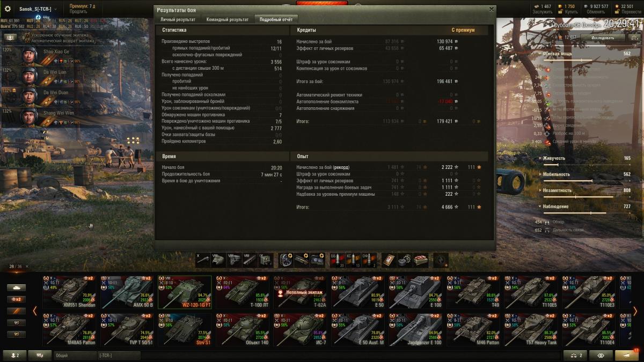Select the tier VIII turret module icon

pos(218,260)
